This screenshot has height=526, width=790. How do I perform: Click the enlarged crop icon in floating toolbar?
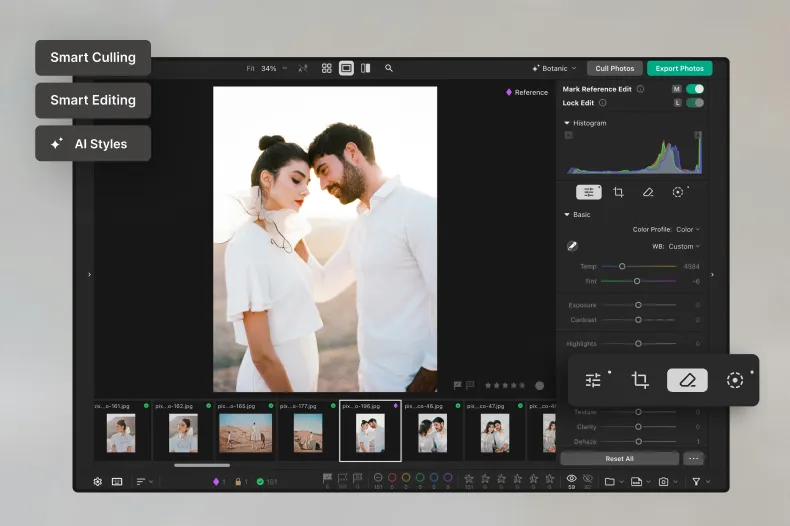click(x=640, y=380)
